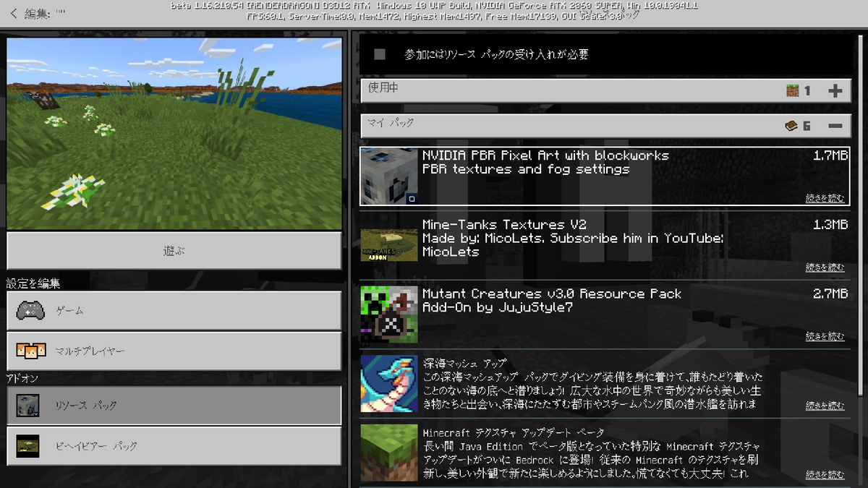Click Mutant Creatures v3.0 Resource Pack title
Screen dimensions: 868x488
click(552, 294)
